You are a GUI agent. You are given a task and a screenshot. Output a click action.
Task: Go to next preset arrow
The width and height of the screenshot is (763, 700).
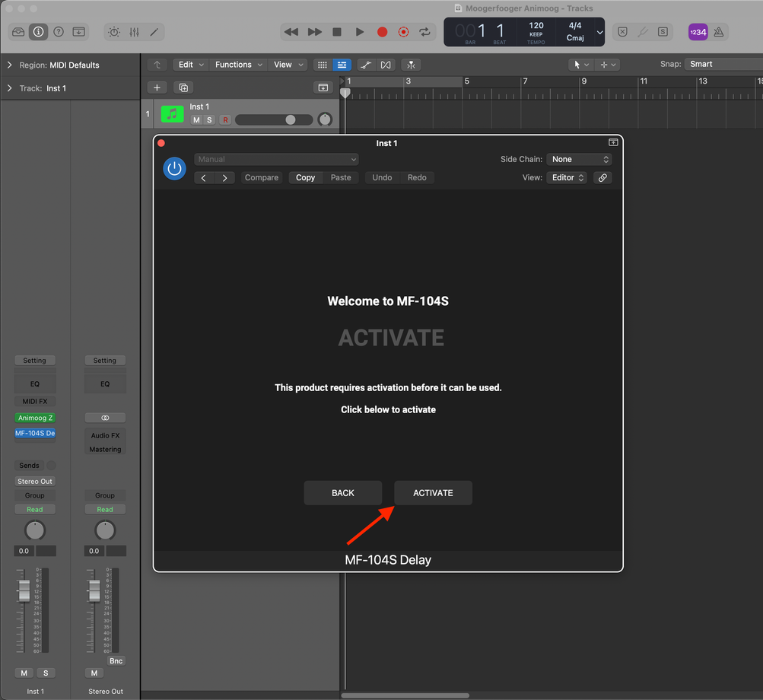point(224,178)
